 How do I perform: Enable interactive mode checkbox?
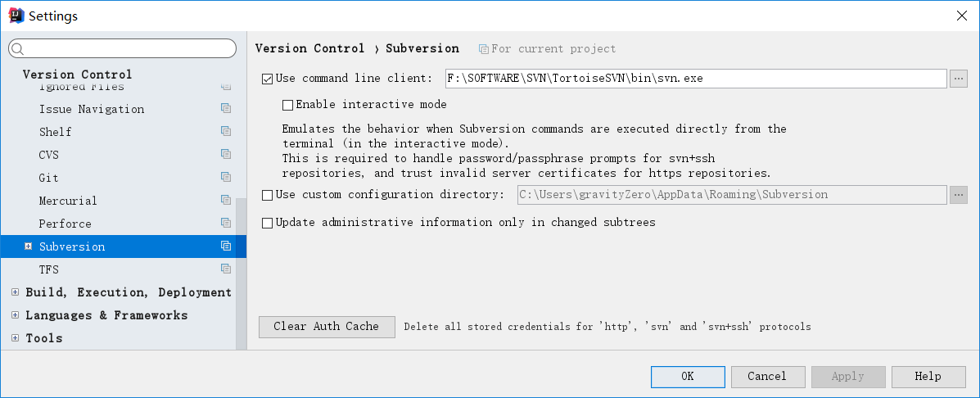tap(287, 105)
